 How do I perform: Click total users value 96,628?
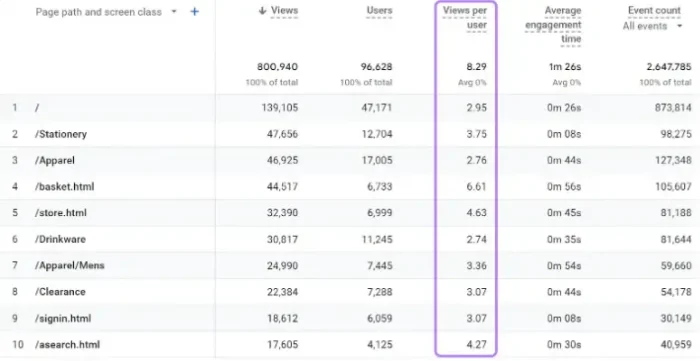coord(376,67)
